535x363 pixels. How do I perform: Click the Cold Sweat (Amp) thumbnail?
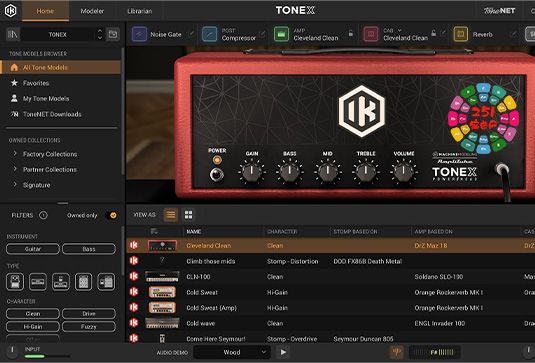point(162,308)
